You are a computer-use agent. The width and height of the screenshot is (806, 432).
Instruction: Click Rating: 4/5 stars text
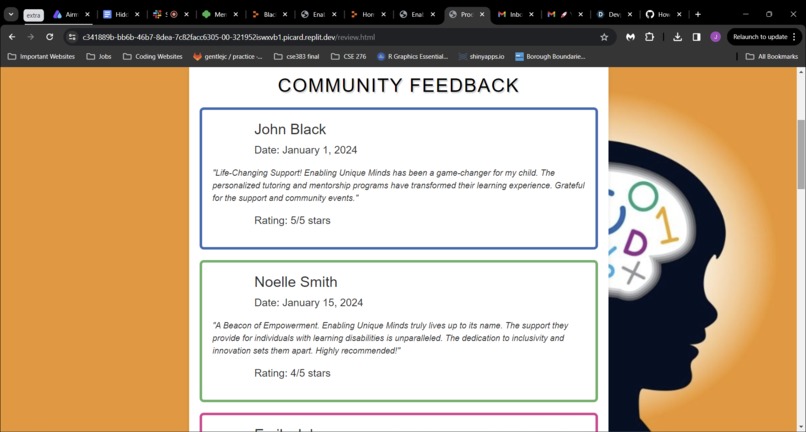tap(292, 373)
